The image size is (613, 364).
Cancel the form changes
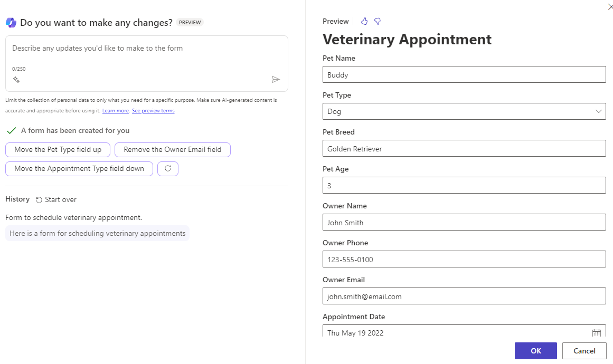point(584,350)
